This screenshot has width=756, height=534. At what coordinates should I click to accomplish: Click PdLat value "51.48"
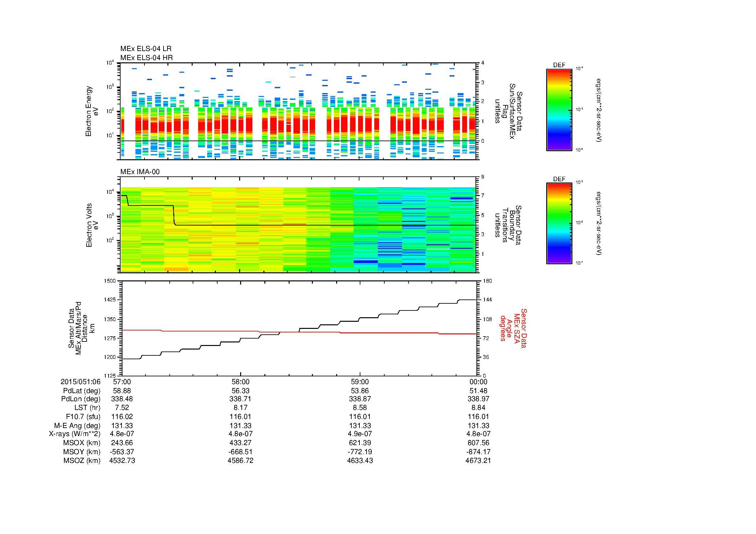tap(478, 391)
